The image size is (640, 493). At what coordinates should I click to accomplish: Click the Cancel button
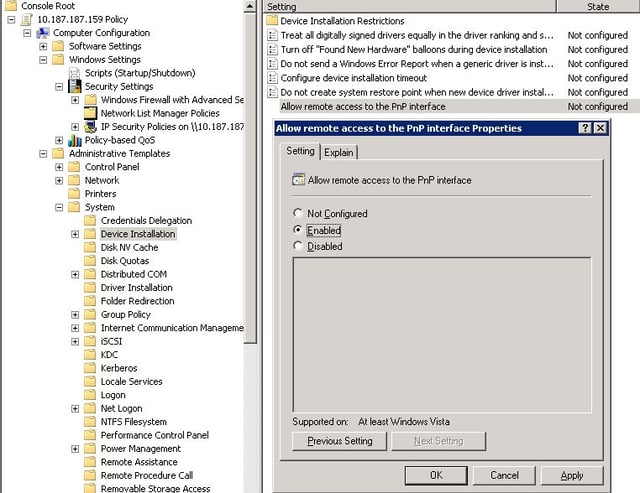click(504, 475)
